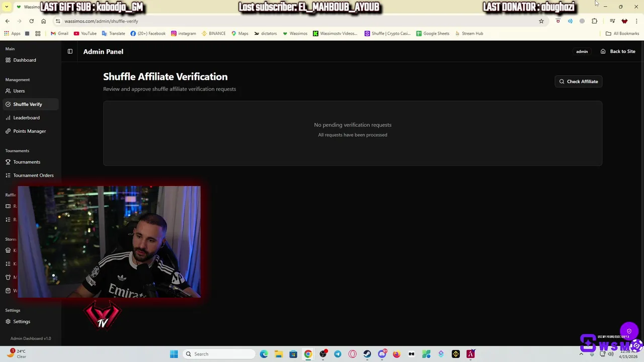Open the browser profile avatar icon

click(x=624, y=21)
